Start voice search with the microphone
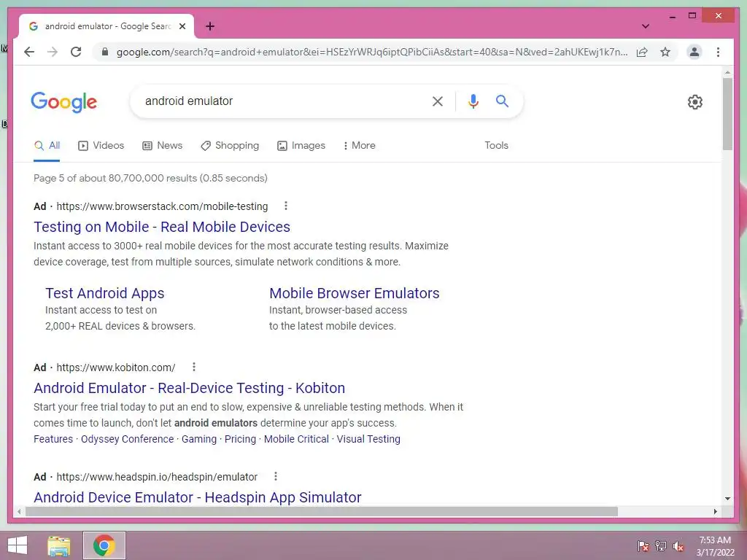This screenshot has width=747, height=560. pos(473,101)
